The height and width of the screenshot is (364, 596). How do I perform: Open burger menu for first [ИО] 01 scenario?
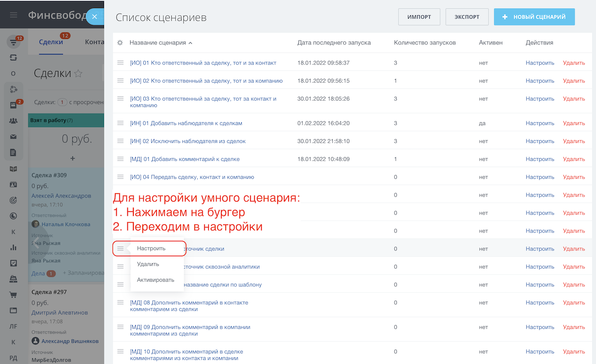click(x=120, y=63)
